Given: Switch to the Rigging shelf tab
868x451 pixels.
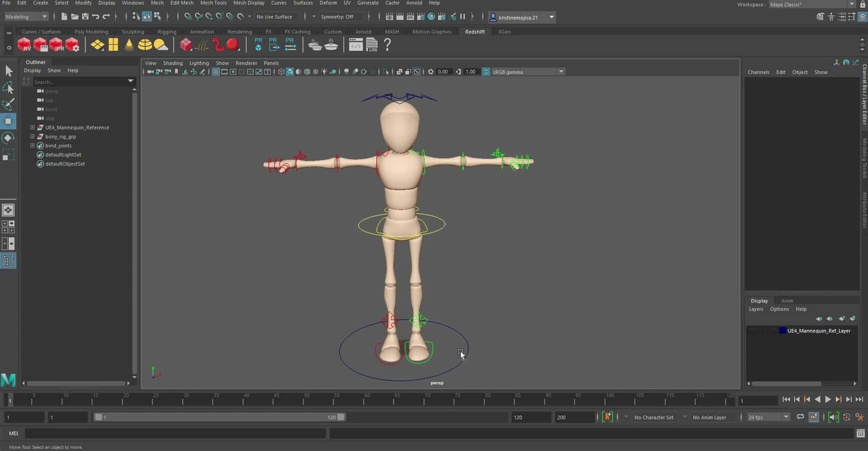Looking at the screenshot, I should (167, 32).
